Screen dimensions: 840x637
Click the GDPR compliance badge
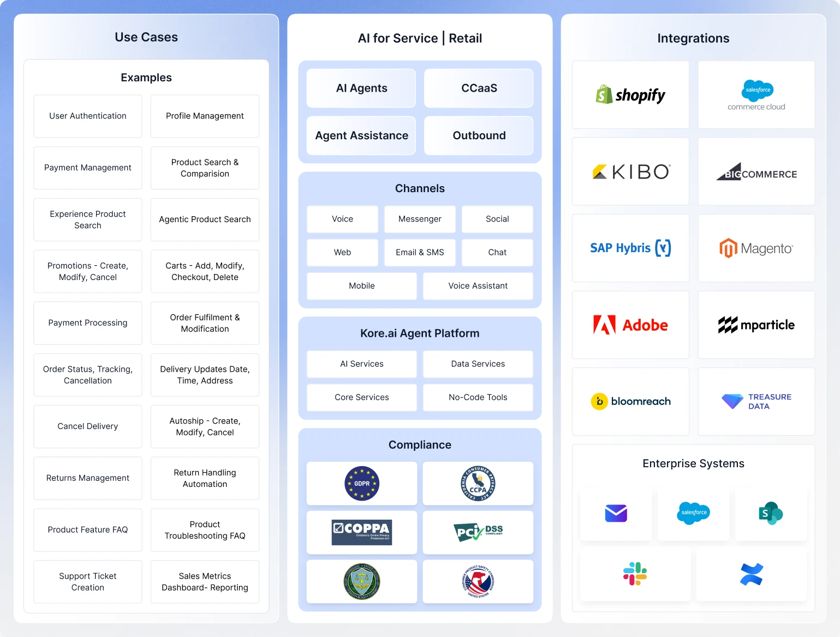pyautogui.click(x=362, y=484)
